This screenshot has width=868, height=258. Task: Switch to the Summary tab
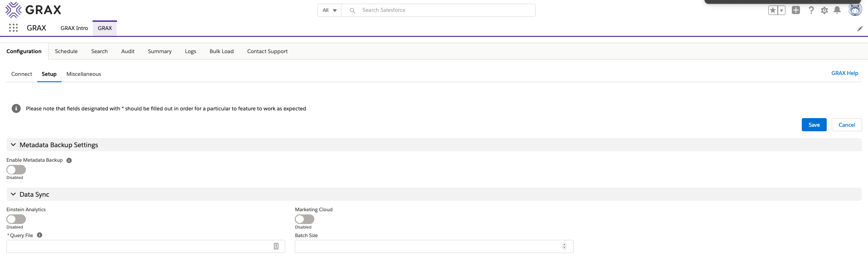(160, 51)
